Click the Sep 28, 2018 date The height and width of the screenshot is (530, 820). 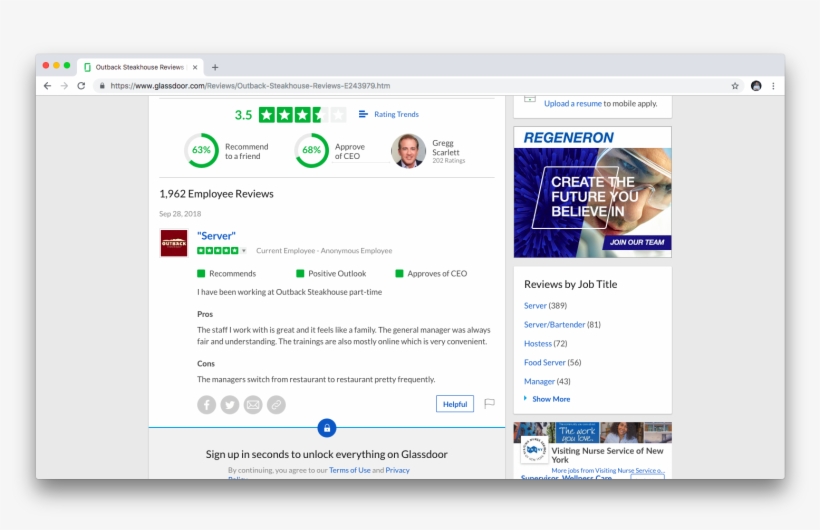(180, 214)
